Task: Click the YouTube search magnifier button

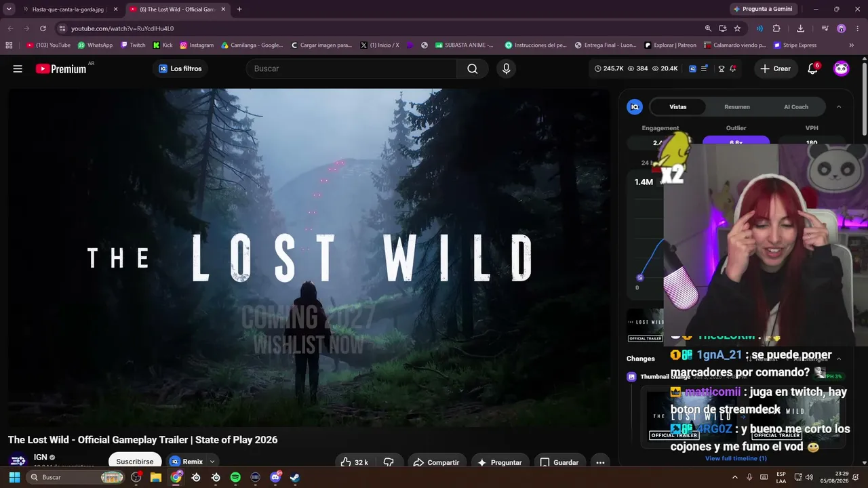Action: coord(473,68)
